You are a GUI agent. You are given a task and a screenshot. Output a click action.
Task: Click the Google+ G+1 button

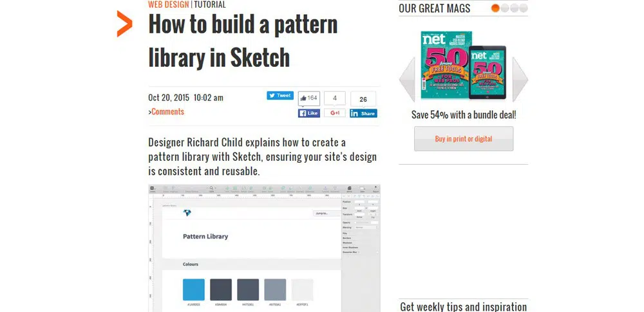pyautogui.click(x=335, y=113)
